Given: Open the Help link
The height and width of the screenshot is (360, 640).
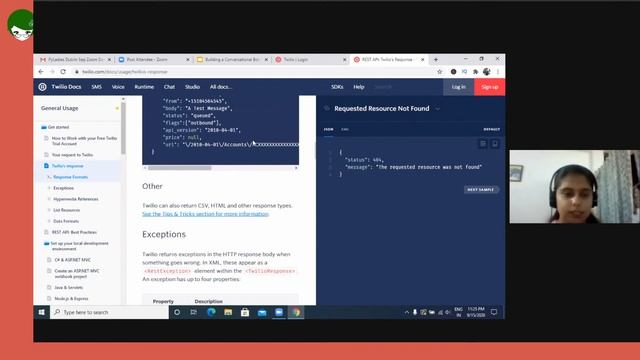Looking at the screenshot, I should 359,87.
